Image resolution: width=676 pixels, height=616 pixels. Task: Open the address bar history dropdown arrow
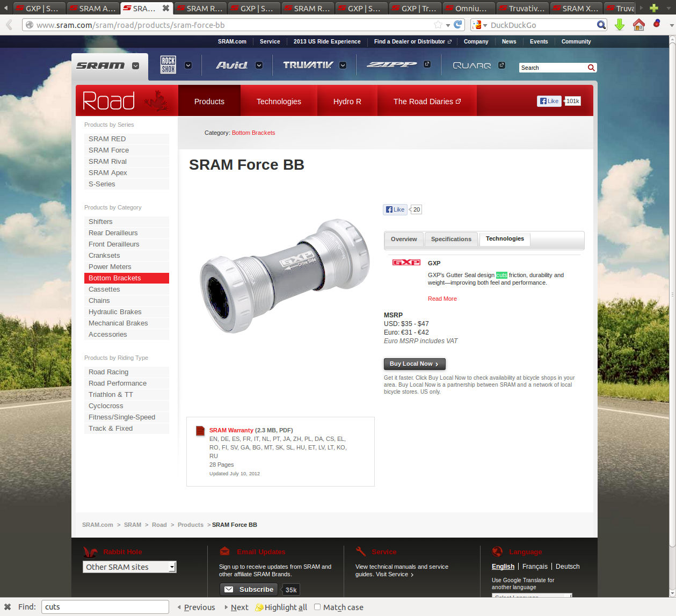[x=448, y=25]
